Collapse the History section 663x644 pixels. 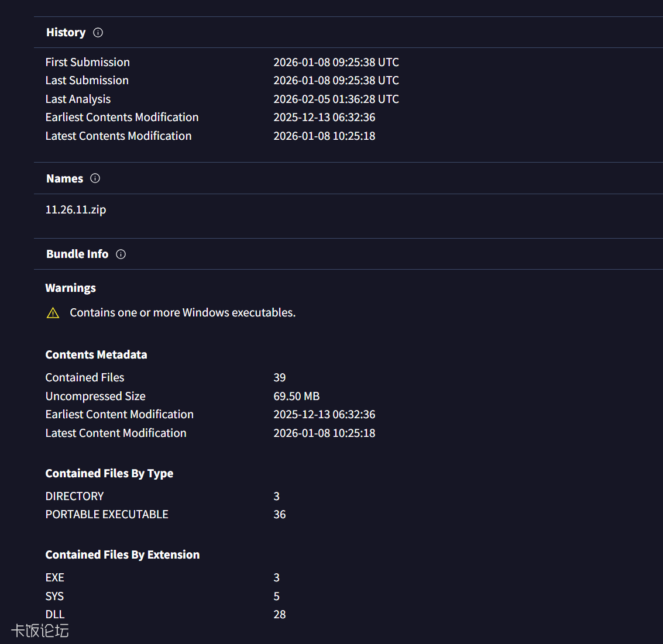(x=66, y=33)
